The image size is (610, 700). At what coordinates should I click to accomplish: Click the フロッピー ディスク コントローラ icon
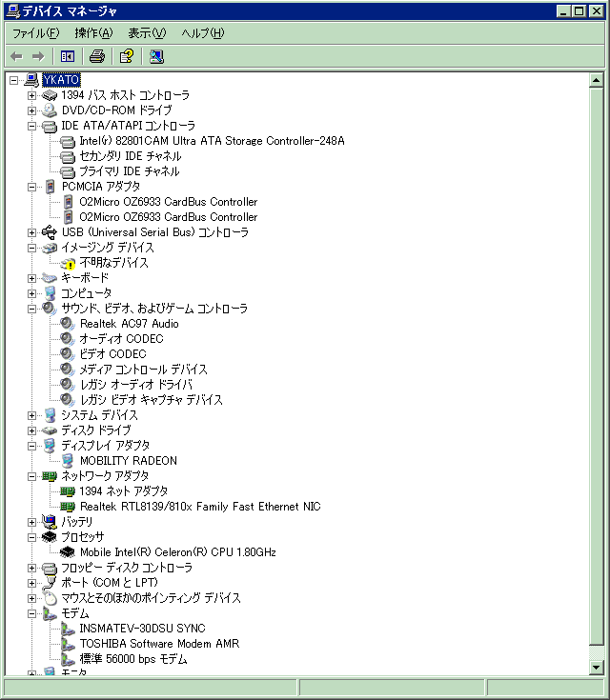click(50, 568)
